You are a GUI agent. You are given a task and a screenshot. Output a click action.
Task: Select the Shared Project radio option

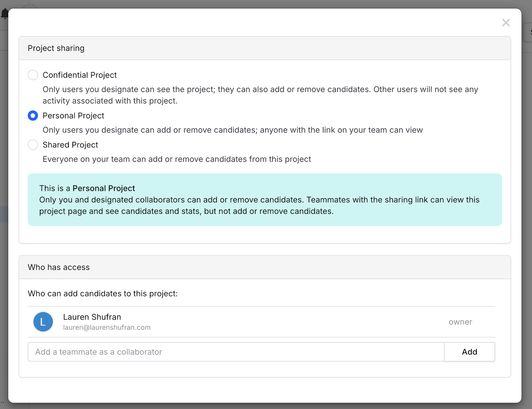tap(33, 145)
